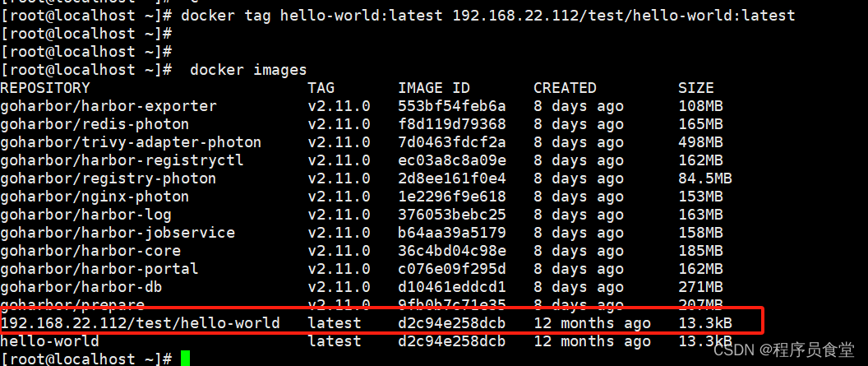Click image ID ec03a8c8a09e
This screenshot has width=868, height=366.
click(452, 160)
